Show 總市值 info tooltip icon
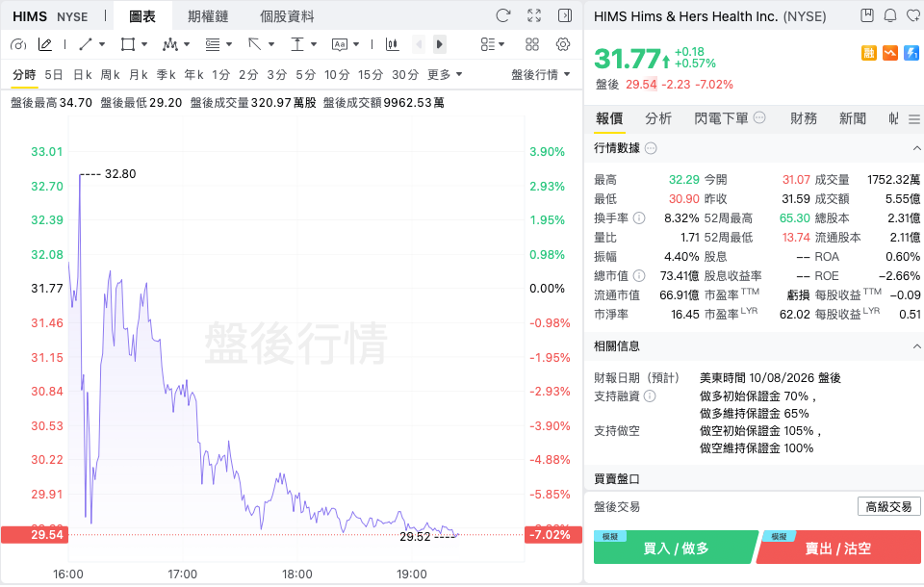The image size is (924, 587). [639, 276]
